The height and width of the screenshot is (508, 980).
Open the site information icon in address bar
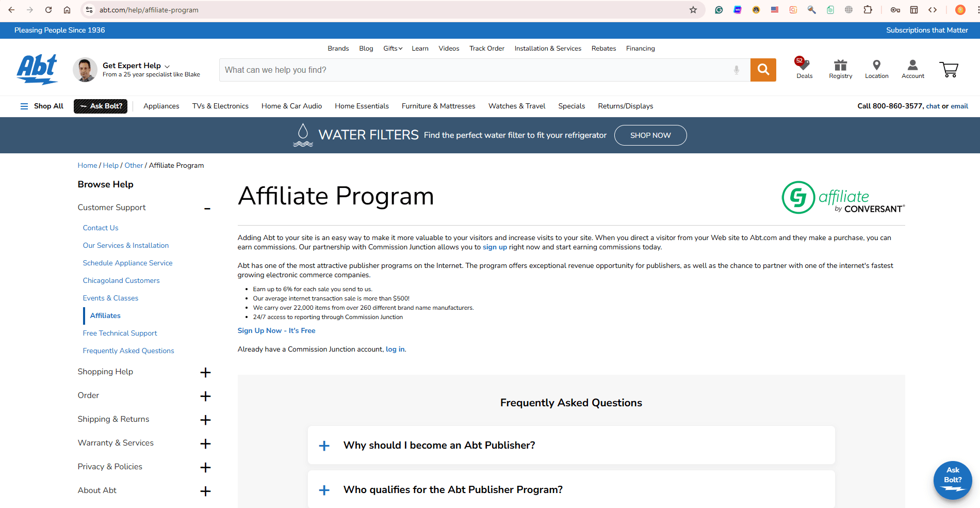tap(89, 10)
